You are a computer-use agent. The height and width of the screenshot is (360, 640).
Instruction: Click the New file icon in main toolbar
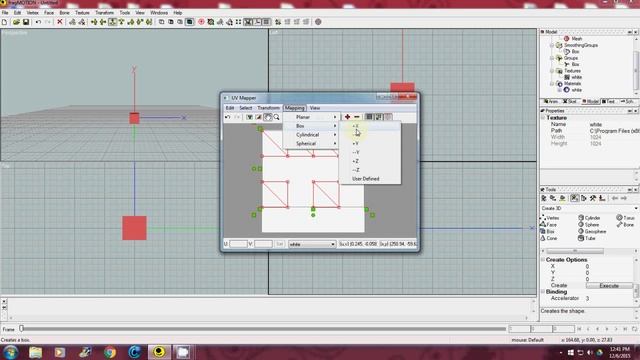[x=4, y=22]
